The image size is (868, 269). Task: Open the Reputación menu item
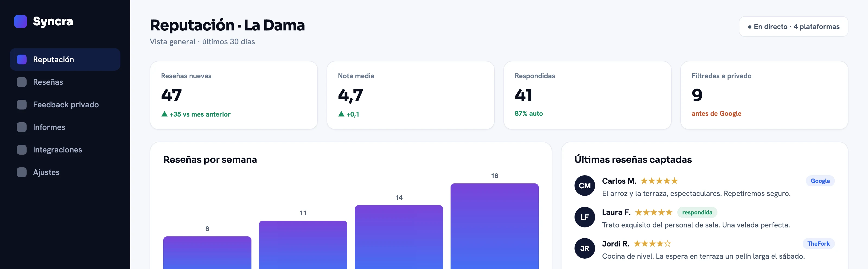pos(65,60)
